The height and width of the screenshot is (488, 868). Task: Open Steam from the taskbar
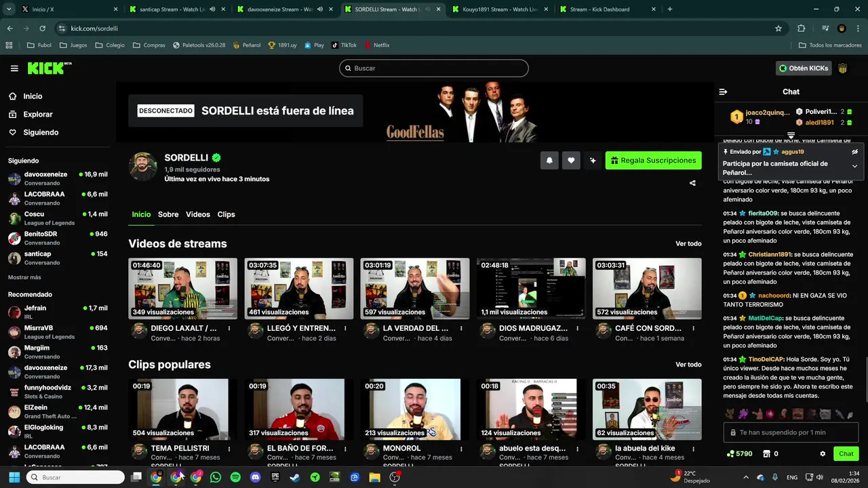tap(295, 477)
